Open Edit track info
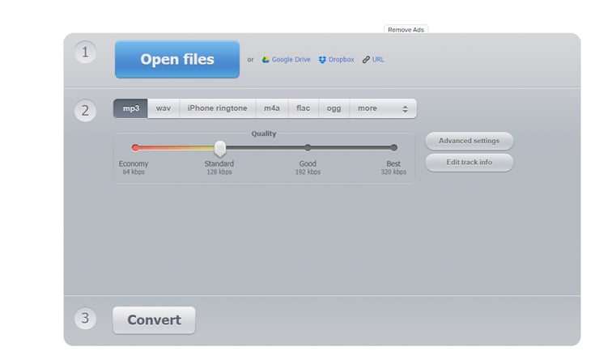612x364 pixels. (470, 163)
